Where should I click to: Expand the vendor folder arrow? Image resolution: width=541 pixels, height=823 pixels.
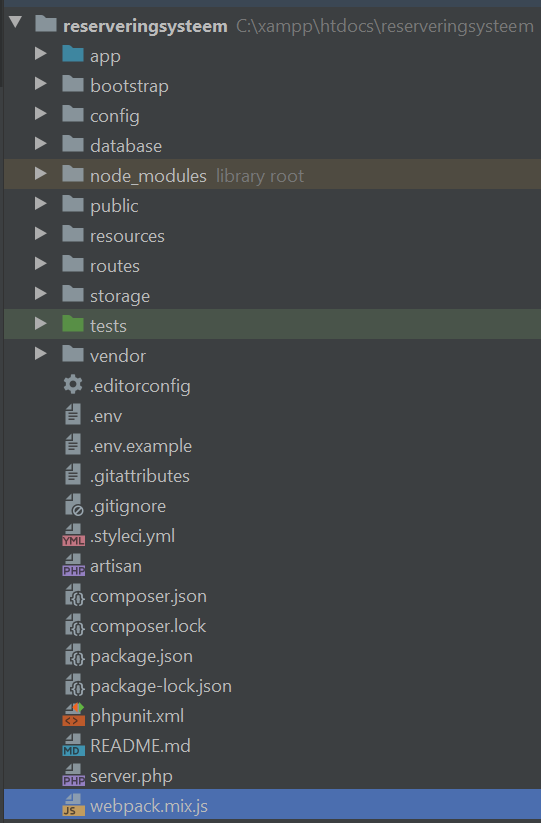click(40, 354)
